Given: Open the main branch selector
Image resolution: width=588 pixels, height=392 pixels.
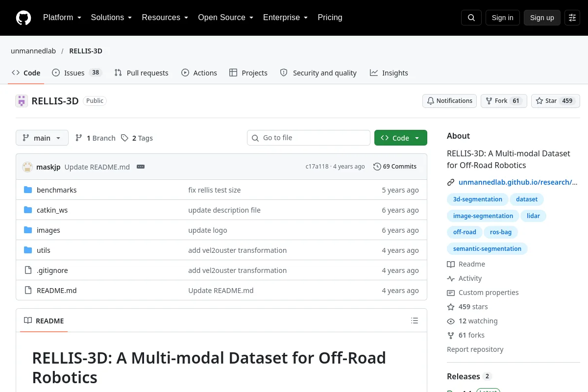Looking at the screenshot, I should click(42, 138).
